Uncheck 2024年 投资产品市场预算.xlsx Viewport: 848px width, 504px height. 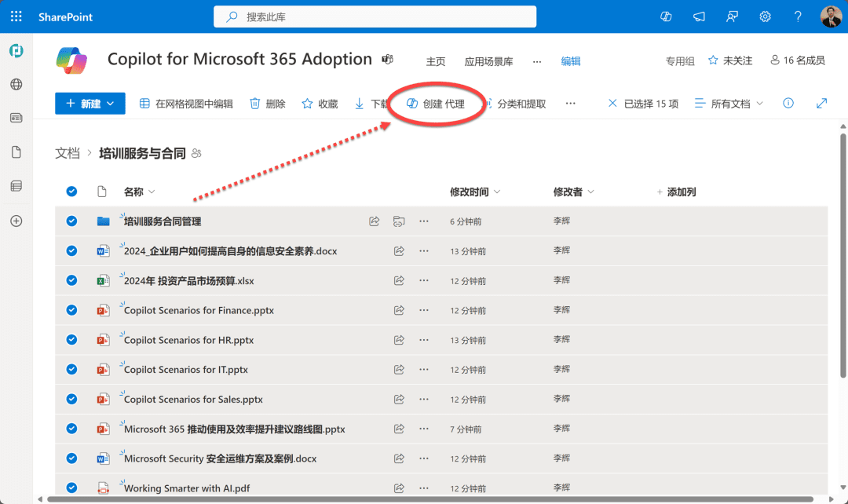coord(71,281)
